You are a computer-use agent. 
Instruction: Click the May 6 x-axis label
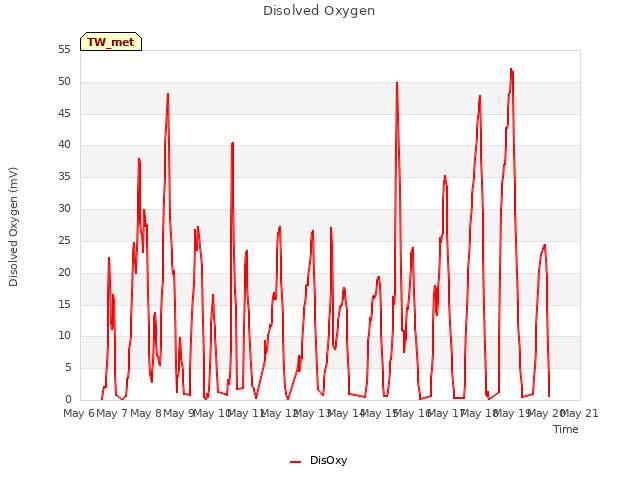click(x=79, y=413)
